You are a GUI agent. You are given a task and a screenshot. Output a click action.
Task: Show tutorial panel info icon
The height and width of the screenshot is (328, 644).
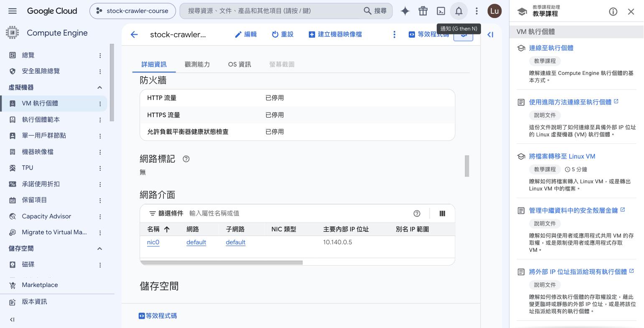[x=613, y=12]
